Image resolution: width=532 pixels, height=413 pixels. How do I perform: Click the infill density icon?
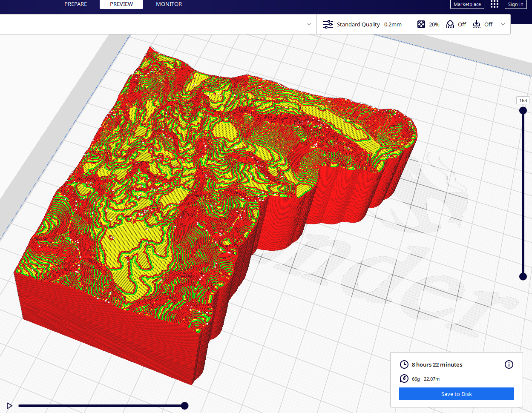click(421, 24)
